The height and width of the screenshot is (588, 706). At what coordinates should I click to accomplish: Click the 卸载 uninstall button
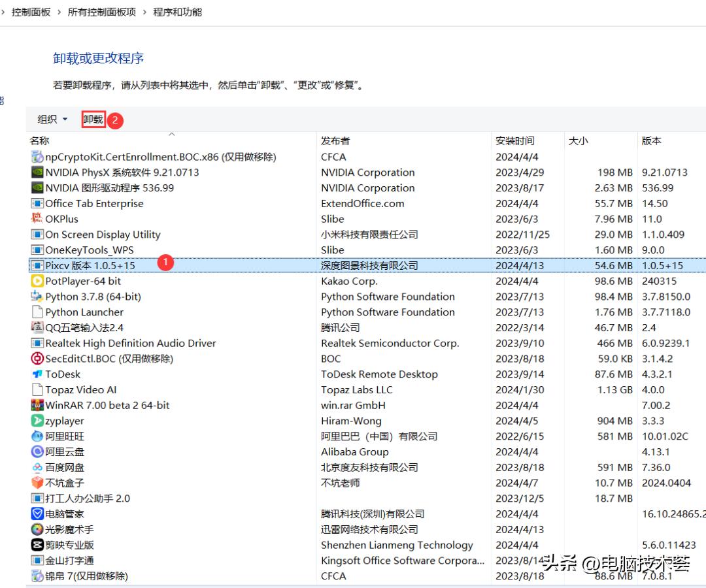coord(93,119)
